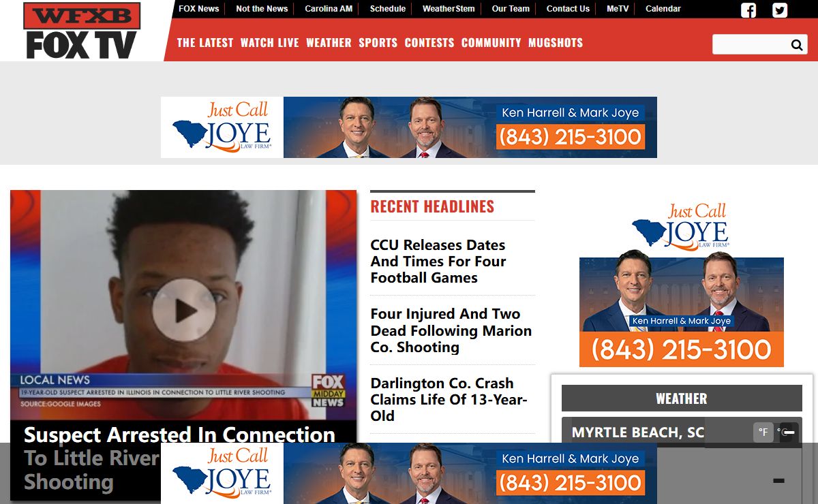Viewport: 818px width, 504px height.
Task: Open the Contests section
Action: click(x=429, y=42)
